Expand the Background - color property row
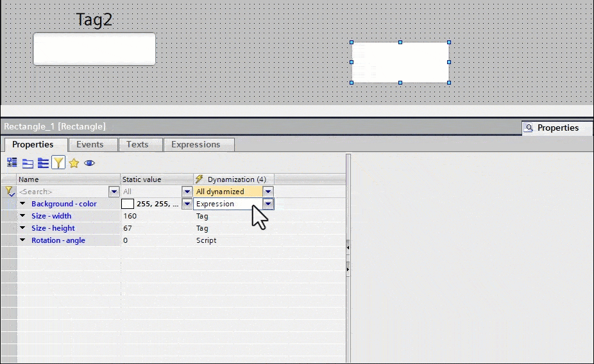 pos(22,204)
